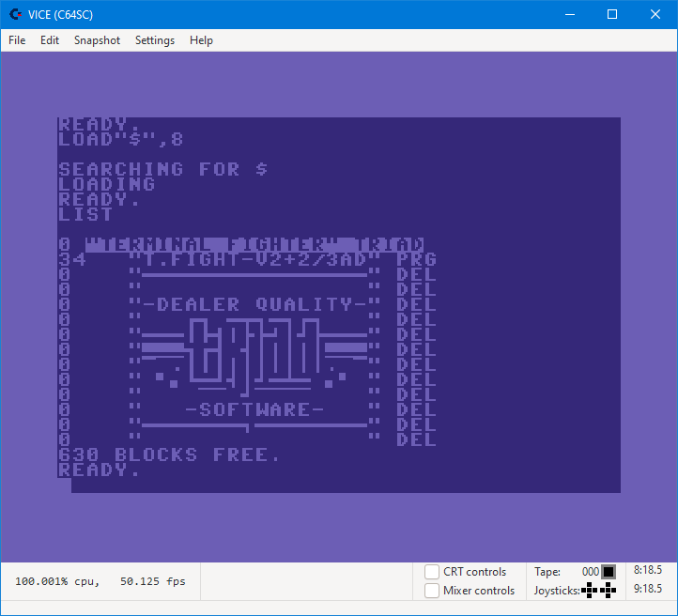Click the drive 8 track readout 8:18.5
The width and height of the screenshot is (678, 616).
click(648, 570)
